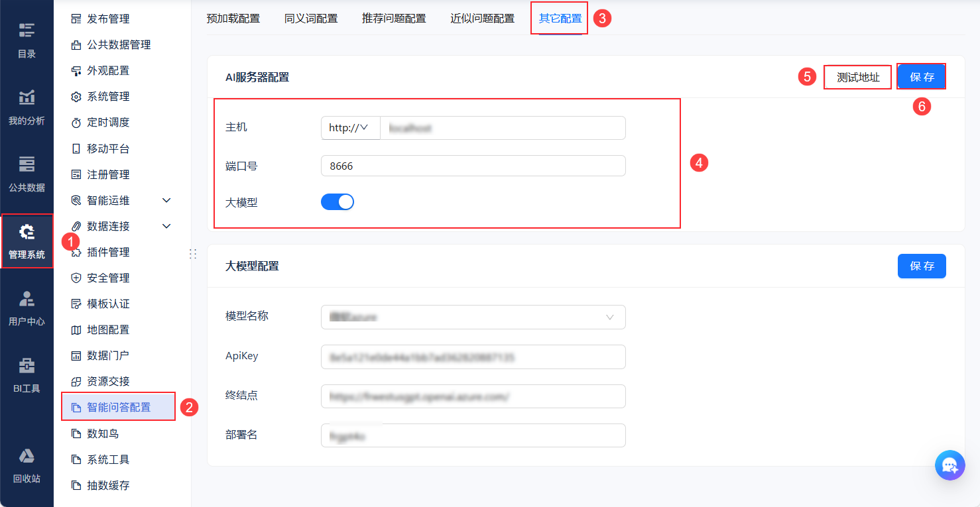Open the 我的分析 chart icon
The width and height of the screenshot is (980, 507).
[x=27, y=97]
